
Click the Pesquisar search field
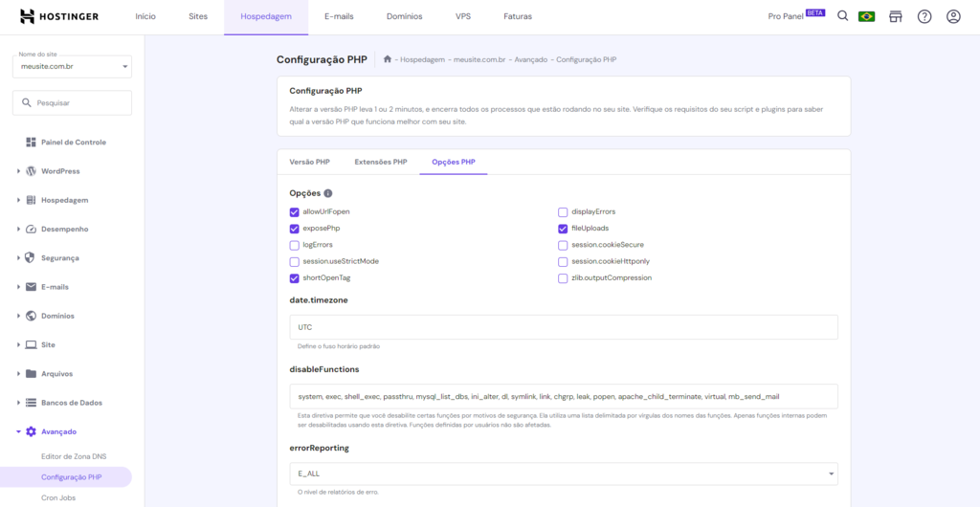[72, 103]
